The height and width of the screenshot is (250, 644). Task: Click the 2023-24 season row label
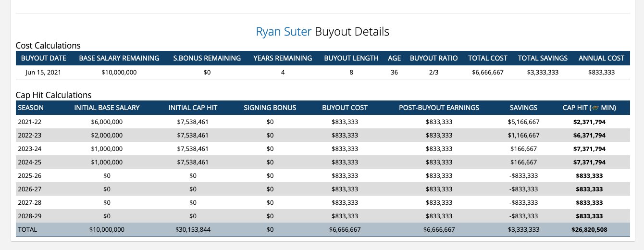pyautogui.click(x=30, y=149)
